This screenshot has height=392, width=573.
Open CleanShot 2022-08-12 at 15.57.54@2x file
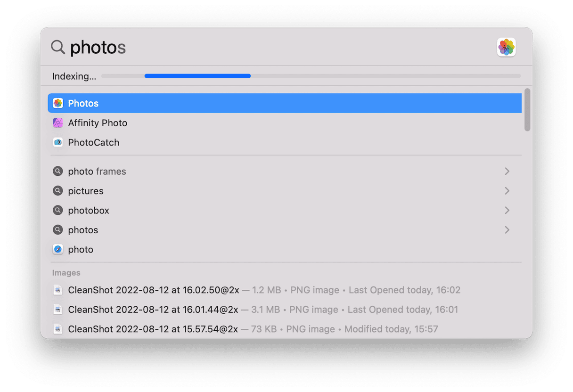tap(285, 329)
